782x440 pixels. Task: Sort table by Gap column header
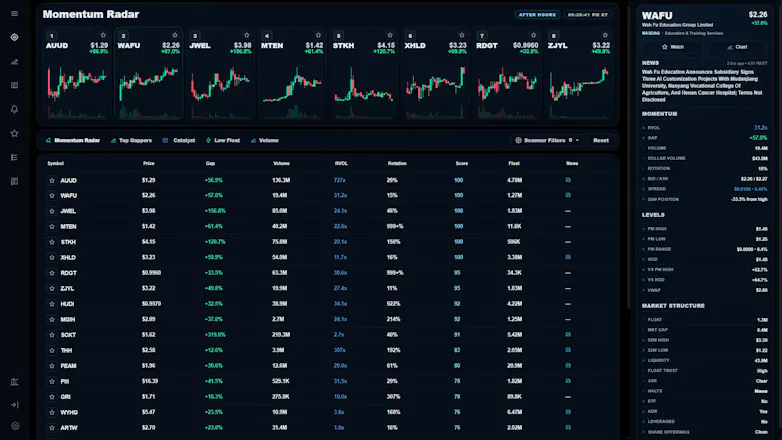[210, 163]
